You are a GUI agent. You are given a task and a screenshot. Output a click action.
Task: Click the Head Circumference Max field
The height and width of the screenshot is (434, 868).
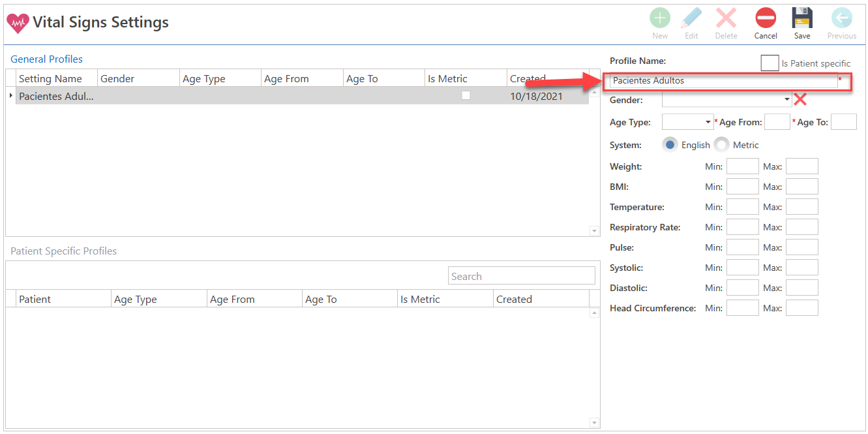click(801, 308)
